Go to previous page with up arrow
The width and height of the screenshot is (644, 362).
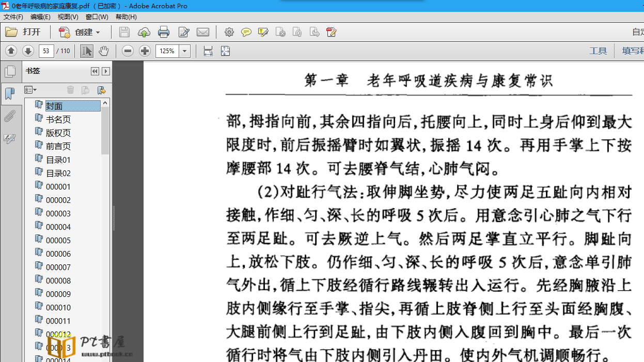click(x=11, y=51)
